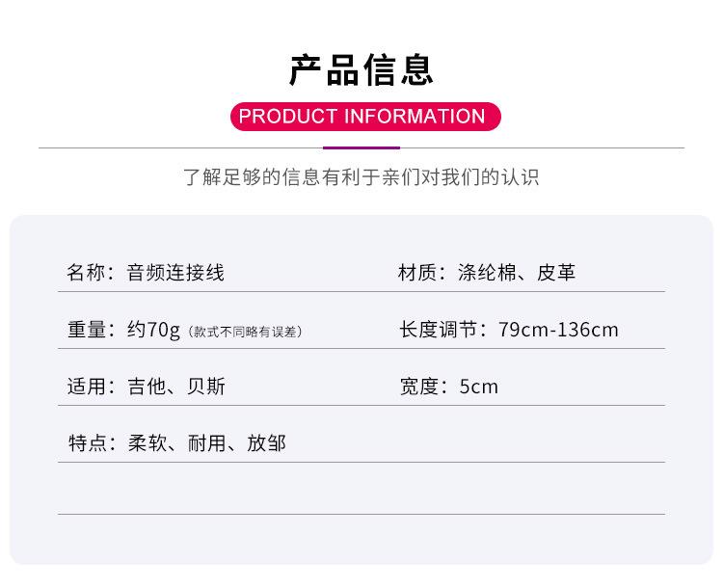Image resolution: width=723 pixels, height=588 pixels.
Task: Select the product name "音频连接线"
Action: [x=176, y=273]
